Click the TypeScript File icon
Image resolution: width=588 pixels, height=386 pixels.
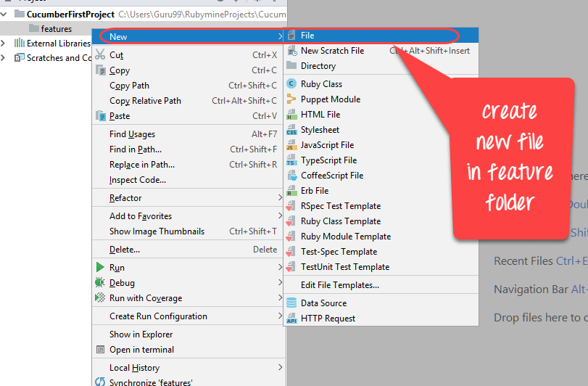[291, 160]
